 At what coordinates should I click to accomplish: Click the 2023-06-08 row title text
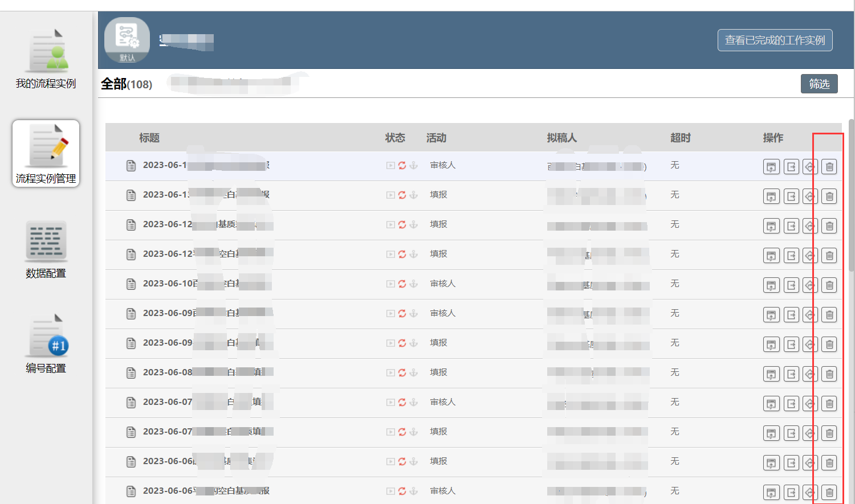click(x=208, y=372)
